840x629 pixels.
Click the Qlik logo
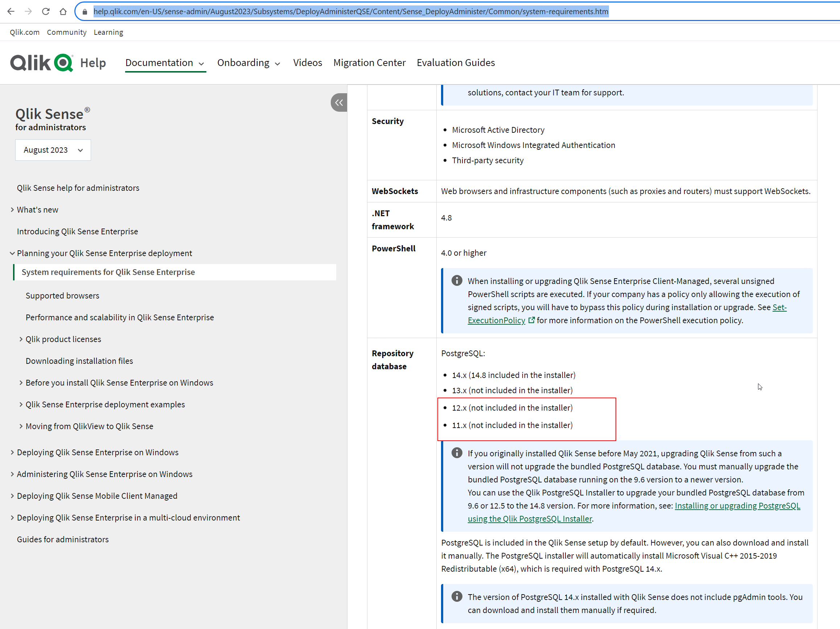pos(42,63)
